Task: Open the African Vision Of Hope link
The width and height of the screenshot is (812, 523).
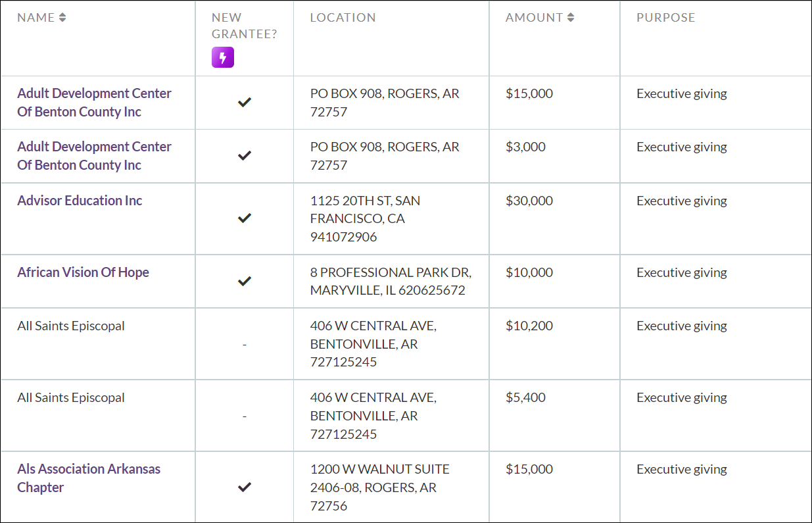Action: pos(83,272)
